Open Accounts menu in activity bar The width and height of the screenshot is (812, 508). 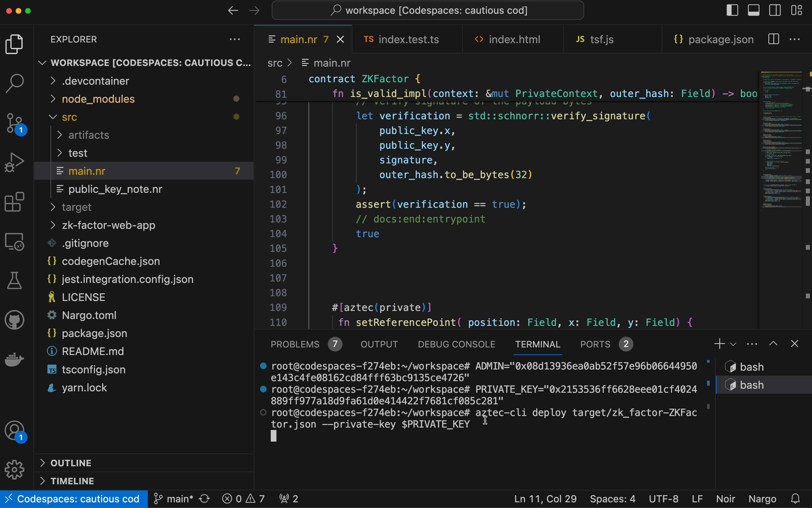tap(15, 431)
